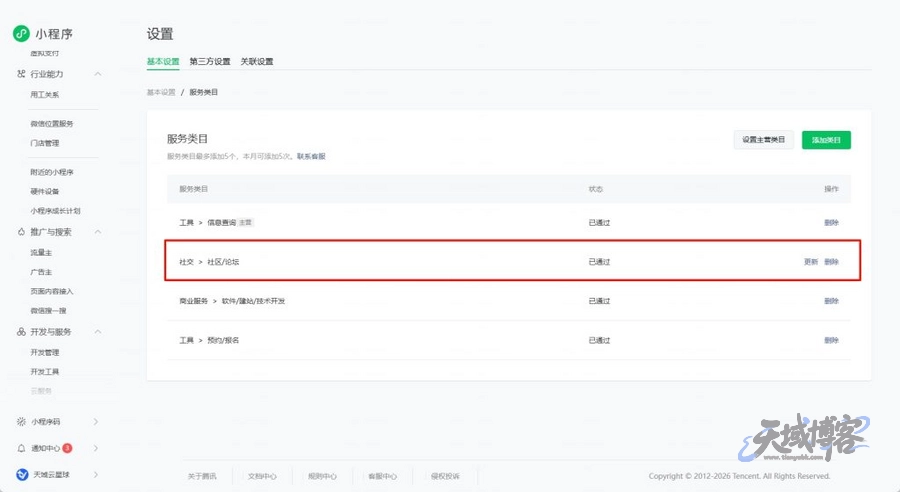Screen dimensions: 900x492
Task: Collapse the 推广与搜索 section chevron
Action: coord(98,232)
